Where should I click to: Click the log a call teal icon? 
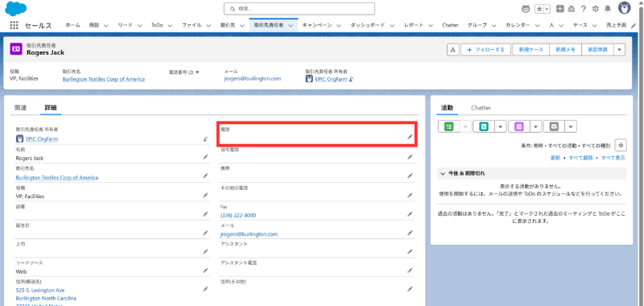click(x=484, y=126)
